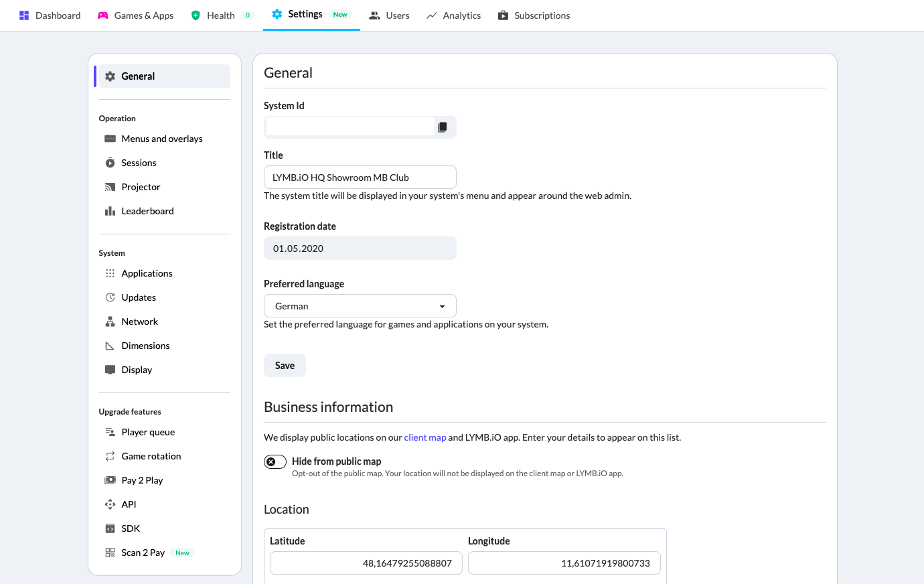Select the Menus and overlays icon in sidebar
The image size is (924, 584).
point(110,139)
